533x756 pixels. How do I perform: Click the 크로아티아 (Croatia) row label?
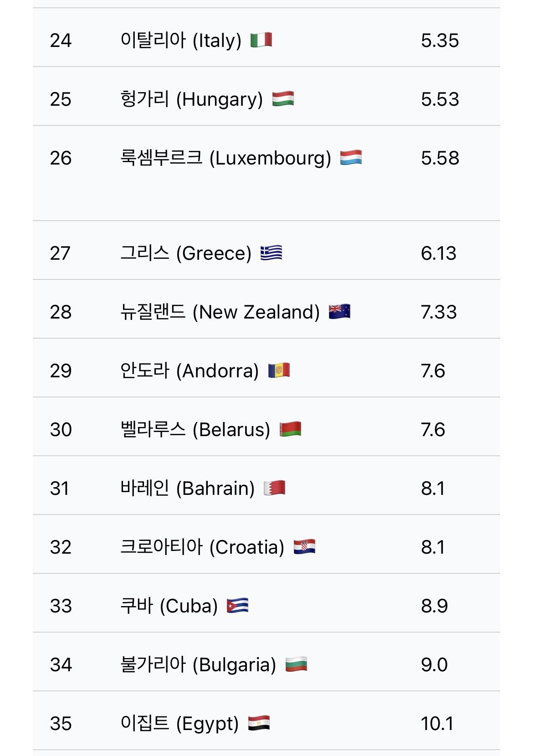pos(202,547)
